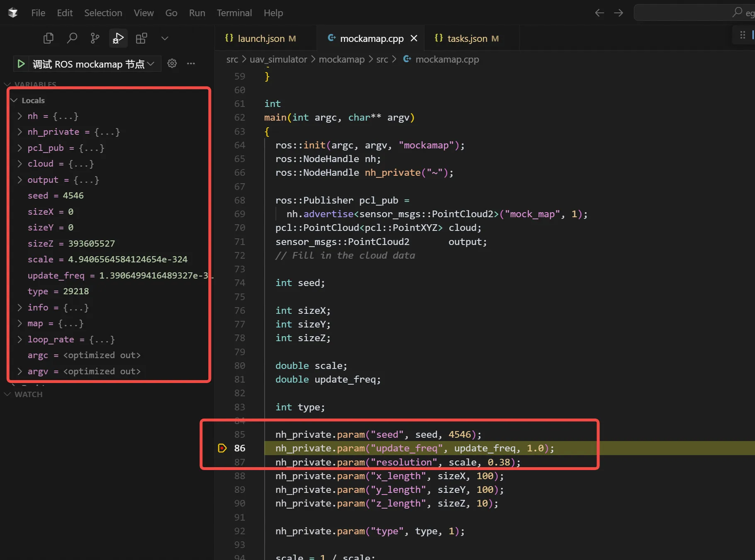Click breadcrumb mockamap.cpp file

click(447, 59)
